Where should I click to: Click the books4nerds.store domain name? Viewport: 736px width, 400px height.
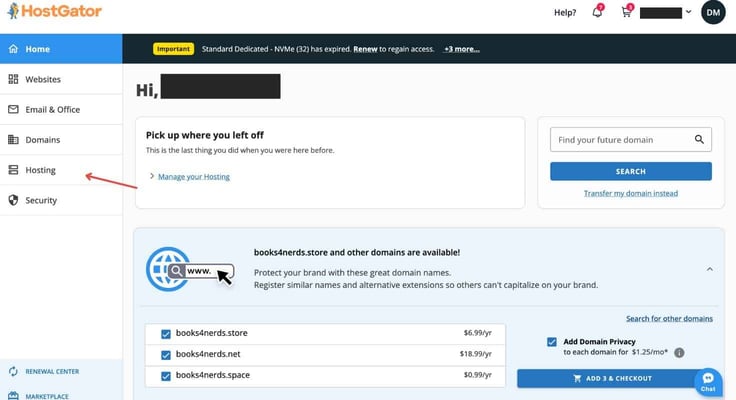coord(212,333)
